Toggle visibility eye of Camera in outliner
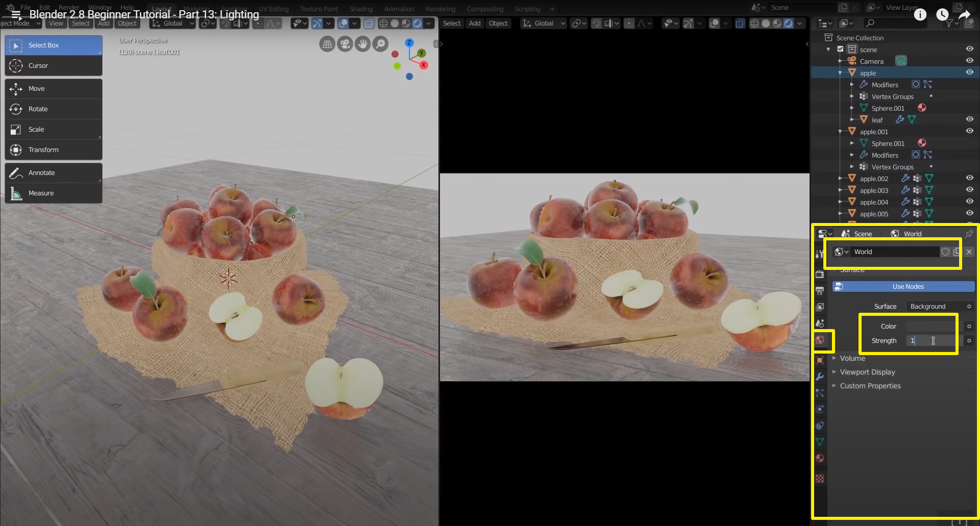The image size is (980, 526). 969,61
